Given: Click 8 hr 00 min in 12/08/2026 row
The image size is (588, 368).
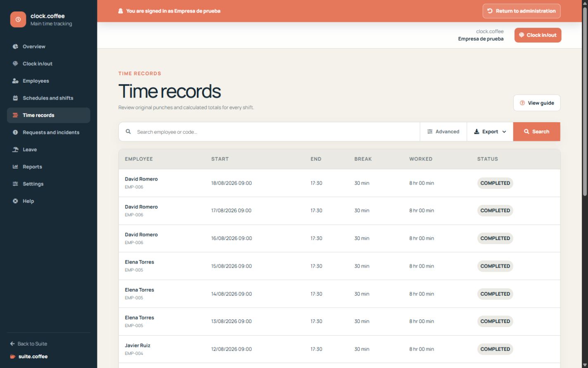Looking at the screenshot, I should pos(422,349).
